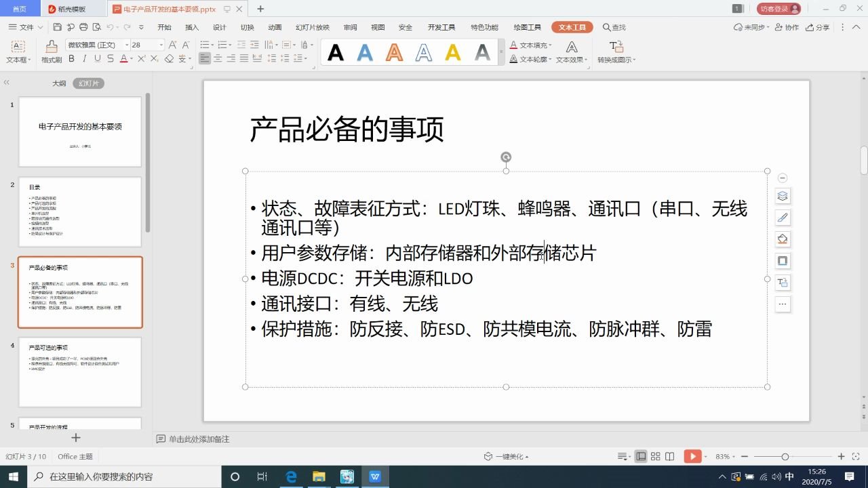The image size is (868, 488).
Task: Open the 幻灯片放映 ribbon tab
Action: click(313, 27)
